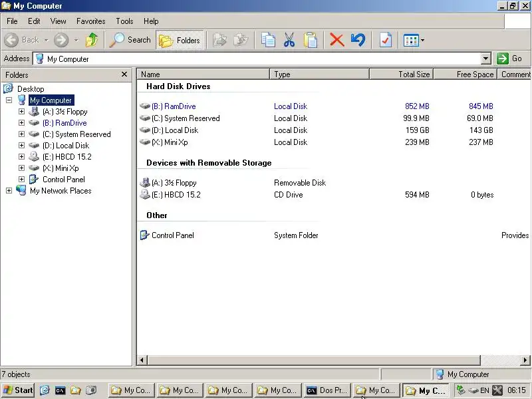The height and width of the screenshot is (399, 532).
Task: Open the Tools menu
Action: [x=124, y=21]
